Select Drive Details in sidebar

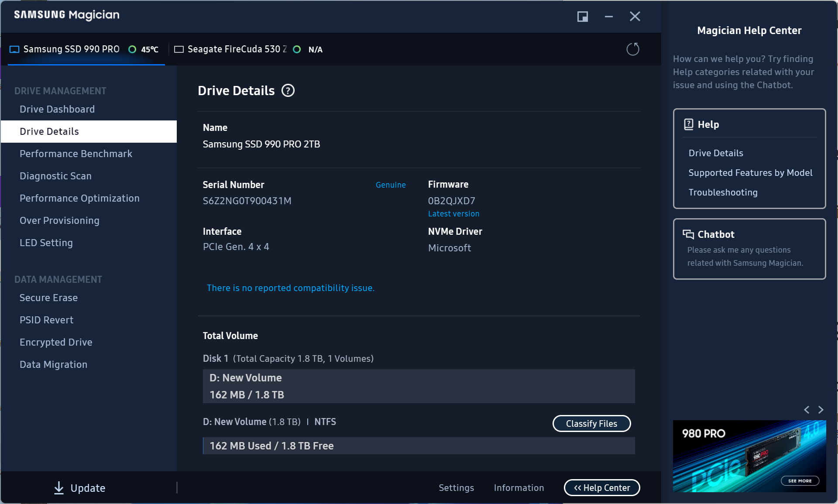(89, 131)
